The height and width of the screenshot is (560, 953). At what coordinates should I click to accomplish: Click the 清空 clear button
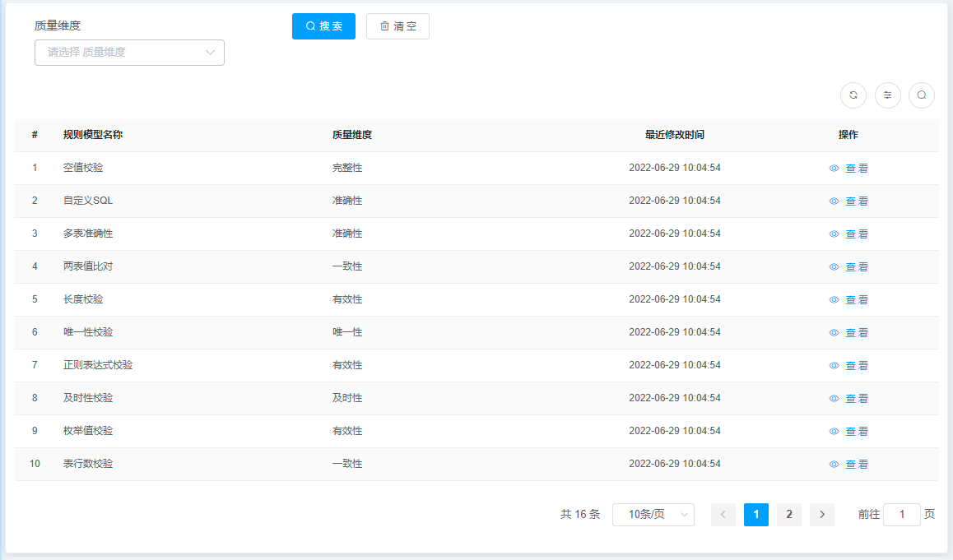point(397,25)
